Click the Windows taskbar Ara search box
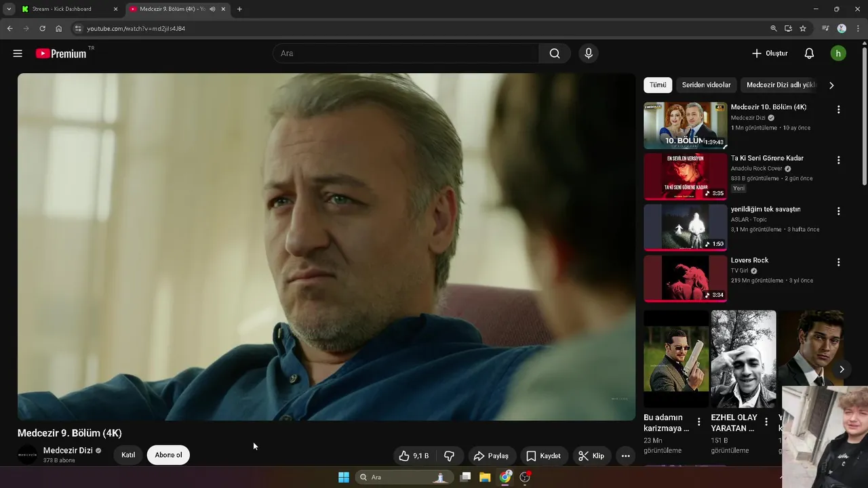Screen dimensions: 868x488 (x=404, y=477)
